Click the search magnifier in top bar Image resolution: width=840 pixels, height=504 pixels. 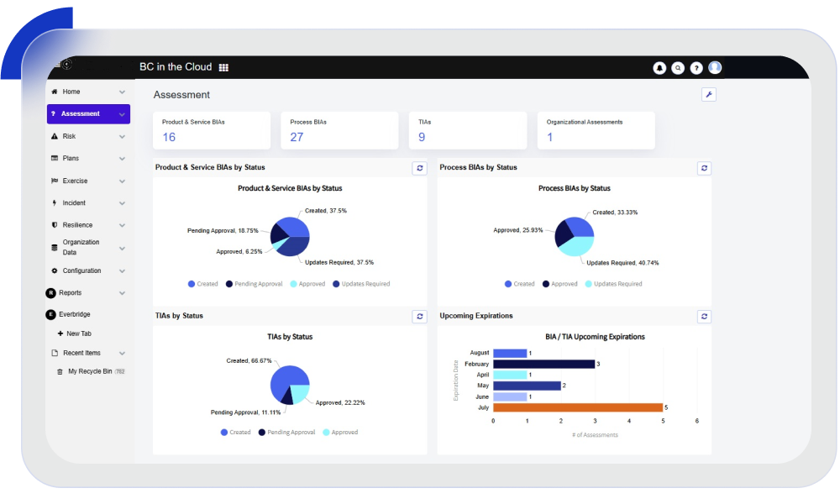tap(678, 68)
